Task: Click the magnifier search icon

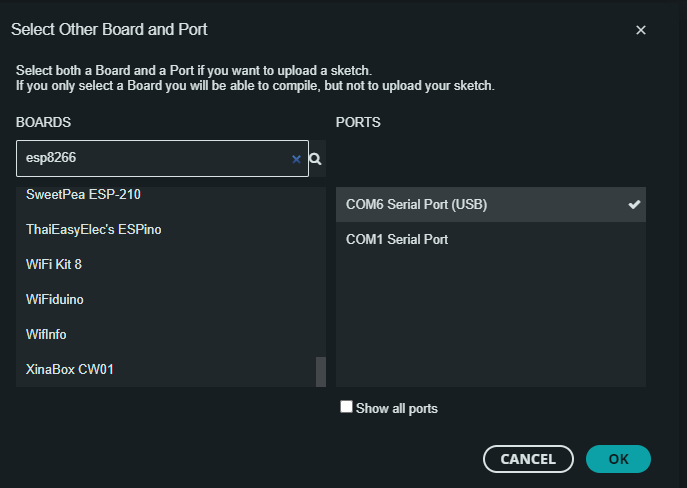Action: pyautogui.click(x=315, y=159)
